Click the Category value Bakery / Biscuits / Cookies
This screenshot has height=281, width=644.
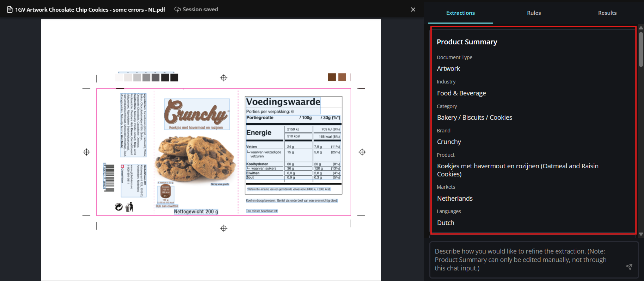tap(474, 118)
